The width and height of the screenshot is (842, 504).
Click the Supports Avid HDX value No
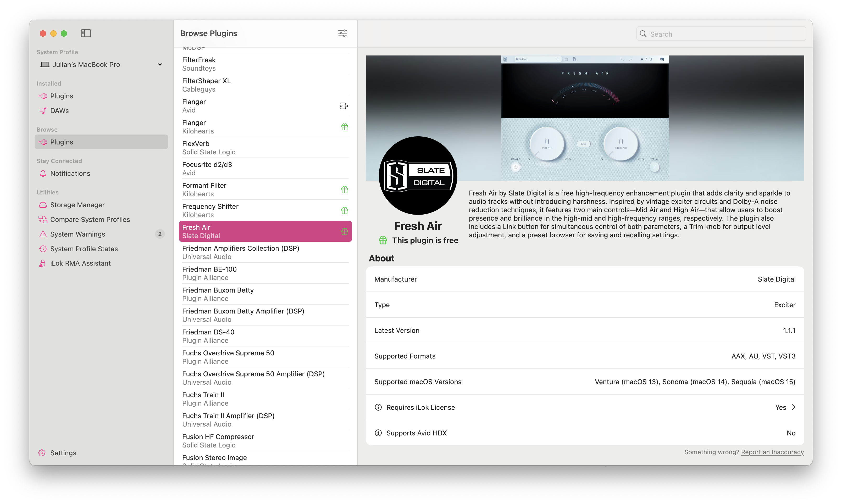point(791,433)
